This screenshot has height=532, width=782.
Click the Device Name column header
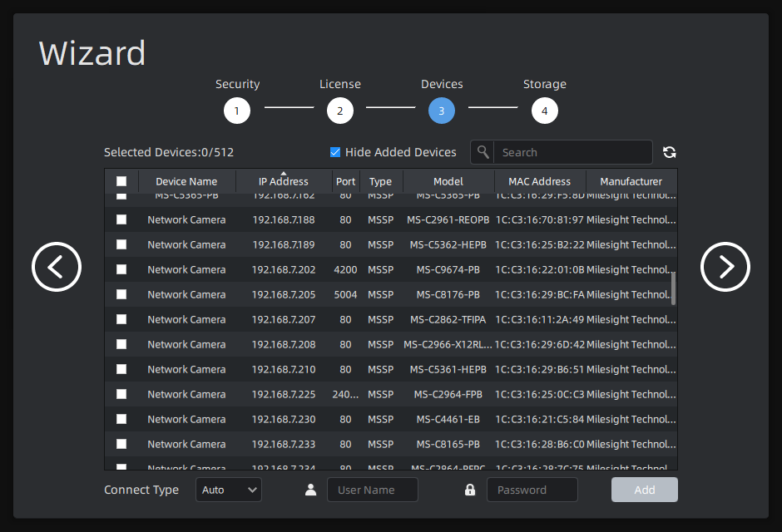186,181
